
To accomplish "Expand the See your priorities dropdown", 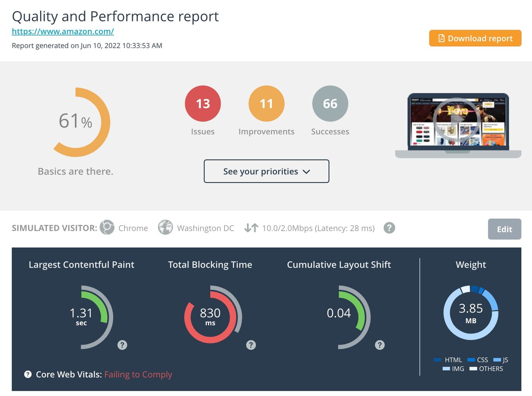I will tap(266, 171).
